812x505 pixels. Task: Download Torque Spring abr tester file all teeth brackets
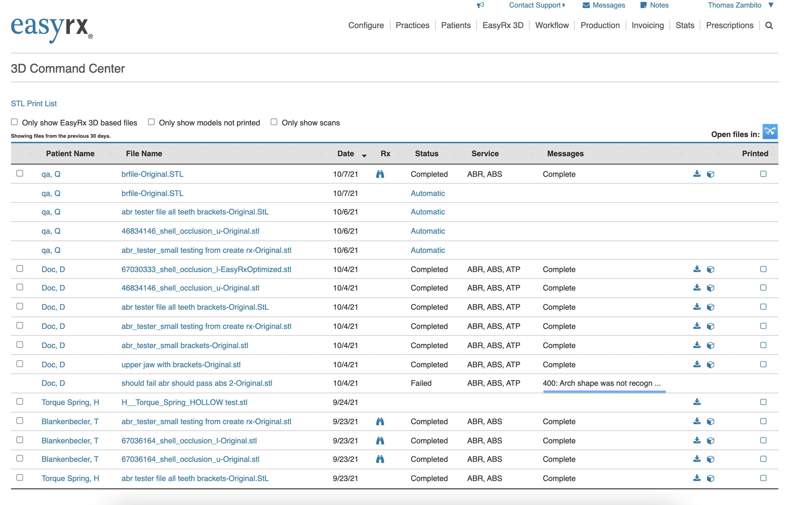pos(697,478)
